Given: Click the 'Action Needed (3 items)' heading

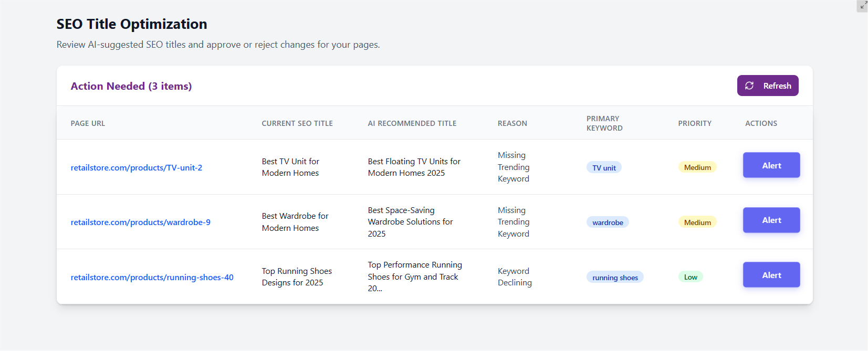Looking at the screenshot, I should point(131,86).
